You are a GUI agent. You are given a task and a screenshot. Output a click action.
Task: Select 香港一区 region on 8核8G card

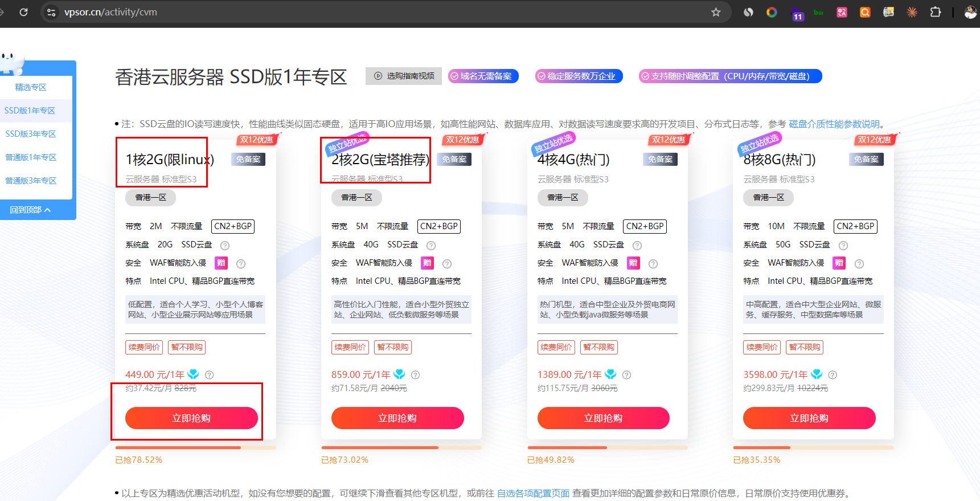coord(769,197)
